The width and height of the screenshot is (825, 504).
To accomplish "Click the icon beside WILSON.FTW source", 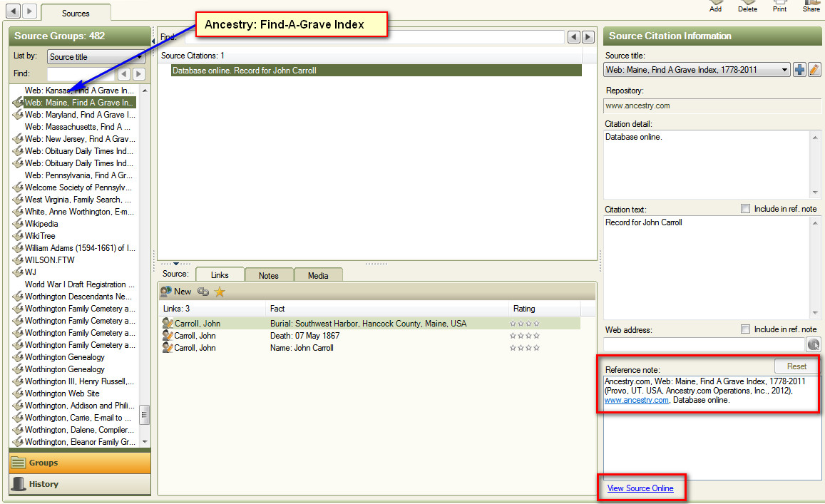I will coord(18,260).
